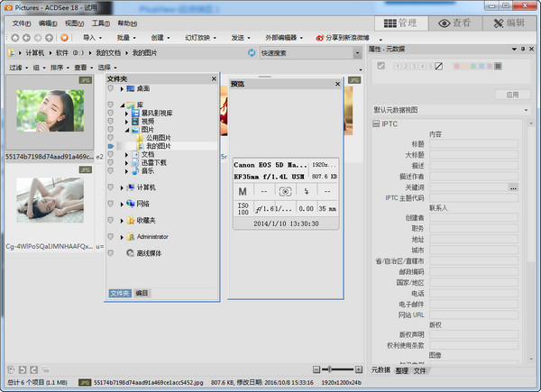541x392 pixels.
Task: Open the 文件 menu
Action: (22, 23)
